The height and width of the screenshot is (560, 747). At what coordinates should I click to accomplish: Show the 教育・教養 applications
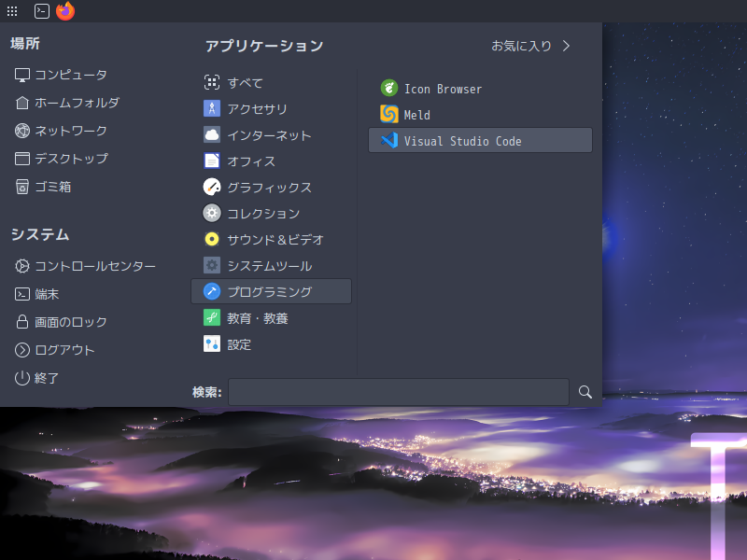click(261, 317)
